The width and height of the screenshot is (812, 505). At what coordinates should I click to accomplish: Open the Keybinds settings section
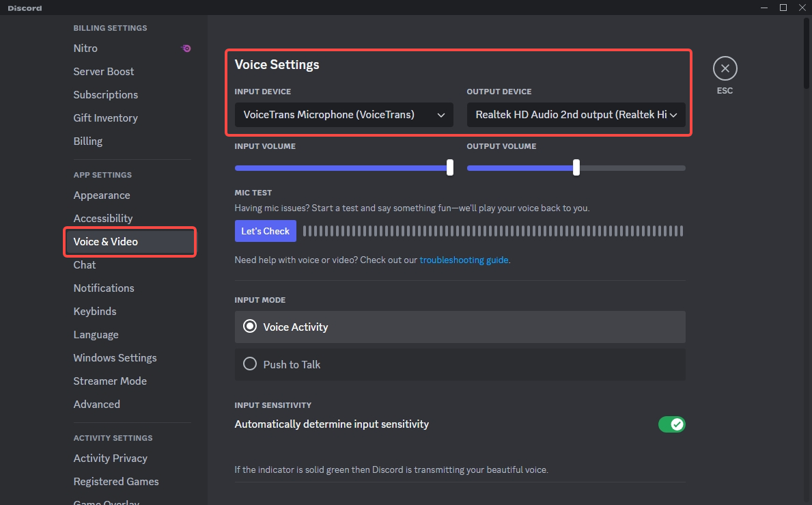point(94,311)
